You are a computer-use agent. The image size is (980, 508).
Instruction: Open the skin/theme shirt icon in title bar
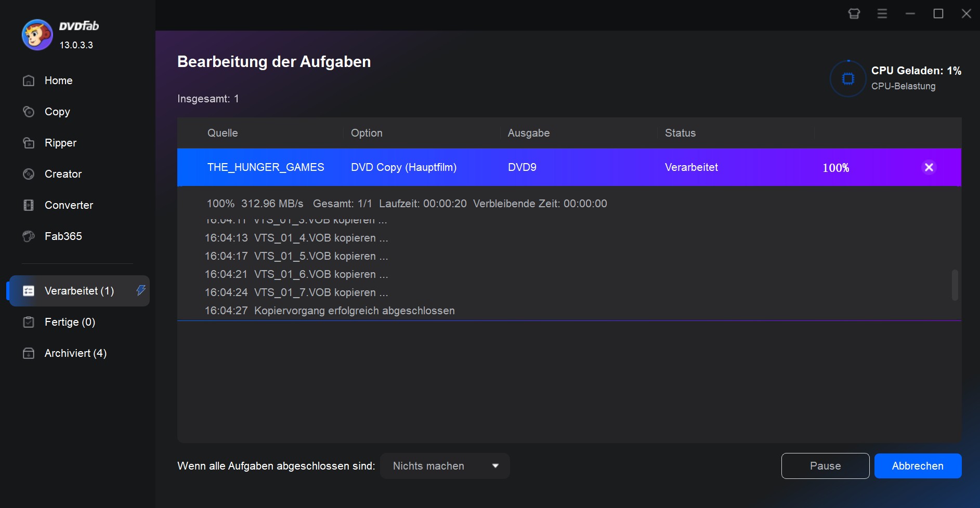[854, 14]
